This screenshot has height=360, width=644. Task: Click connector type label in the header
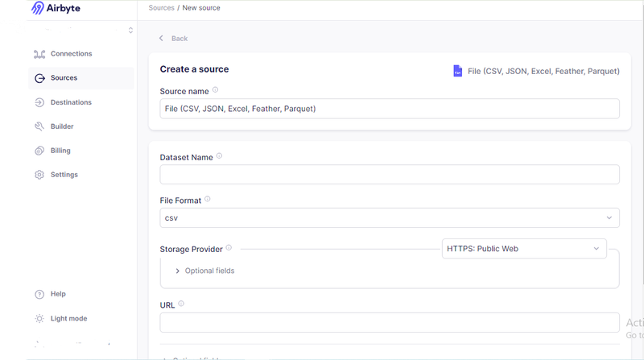pos(543,71)
